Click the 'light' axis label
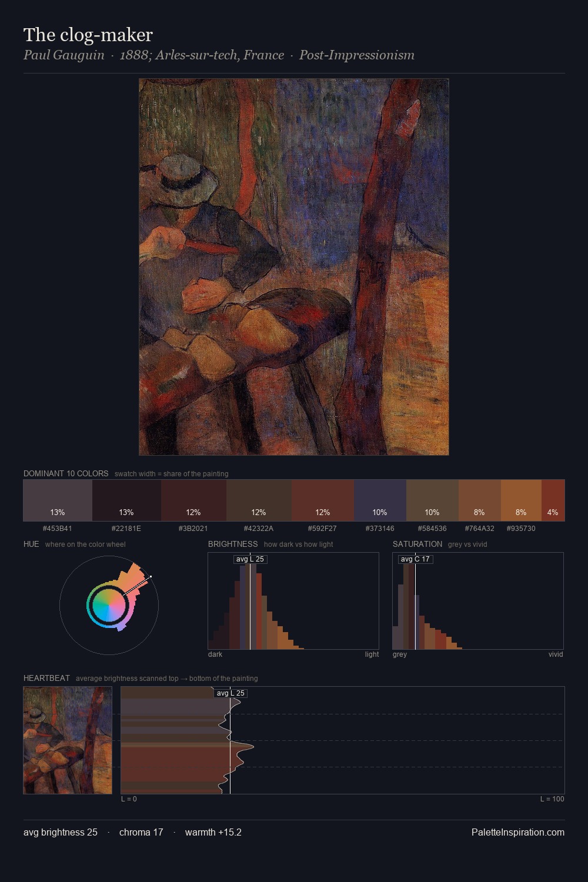The height and width of the screenshot is (882, 588). click(372, 654)
